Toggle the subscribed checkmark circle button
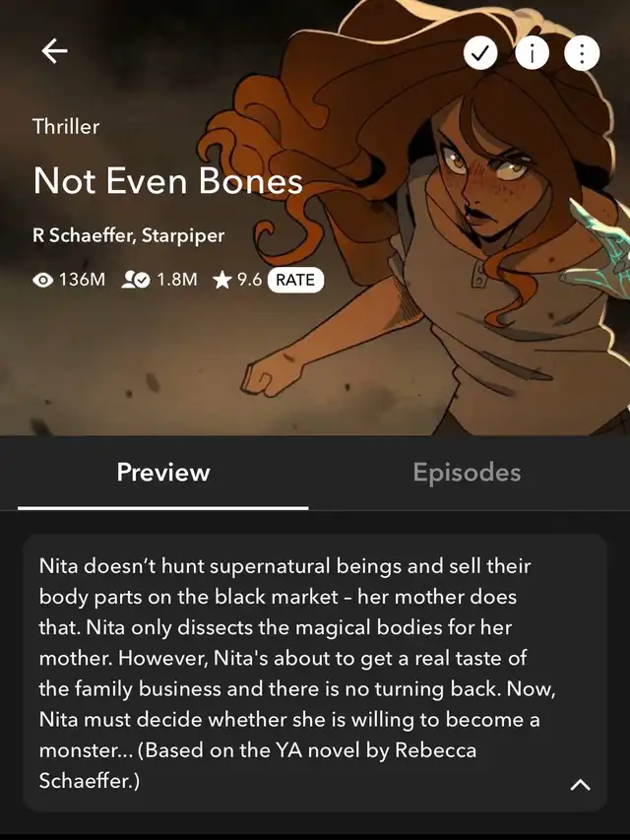 [x=480, y=53]
